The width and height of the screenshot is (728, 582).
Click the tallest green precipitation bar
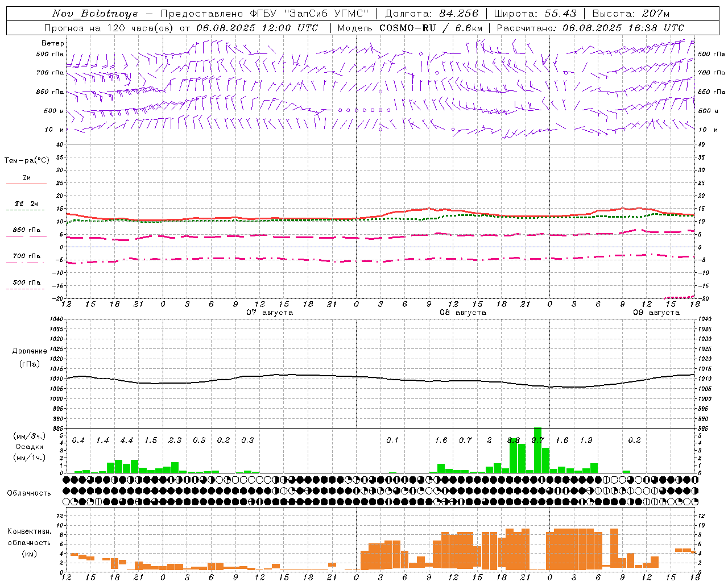[537, 450]
